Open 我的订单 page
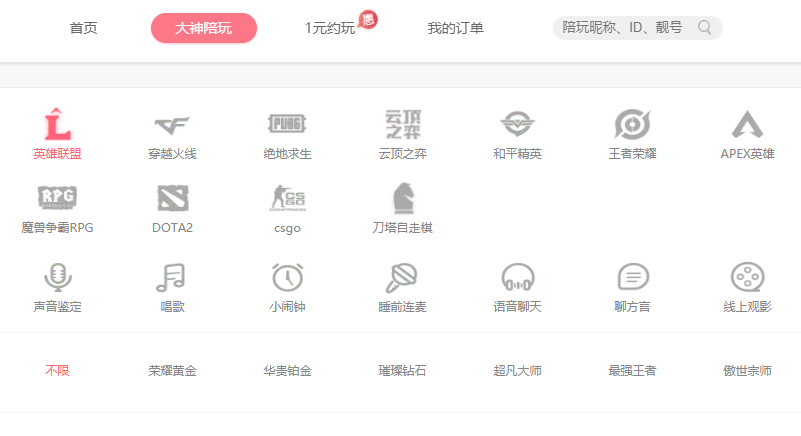 coord(455,28)
